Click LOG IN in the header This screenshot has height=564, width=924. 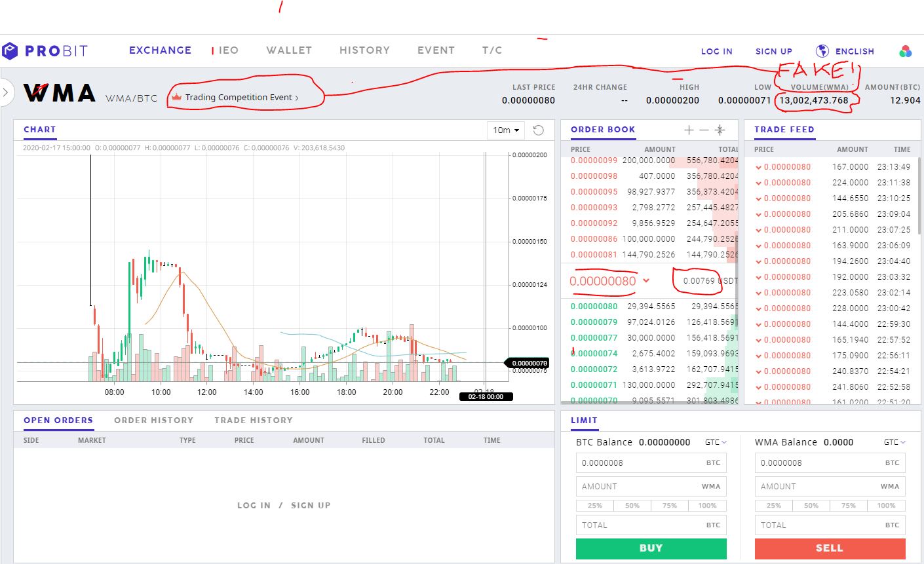717,51
